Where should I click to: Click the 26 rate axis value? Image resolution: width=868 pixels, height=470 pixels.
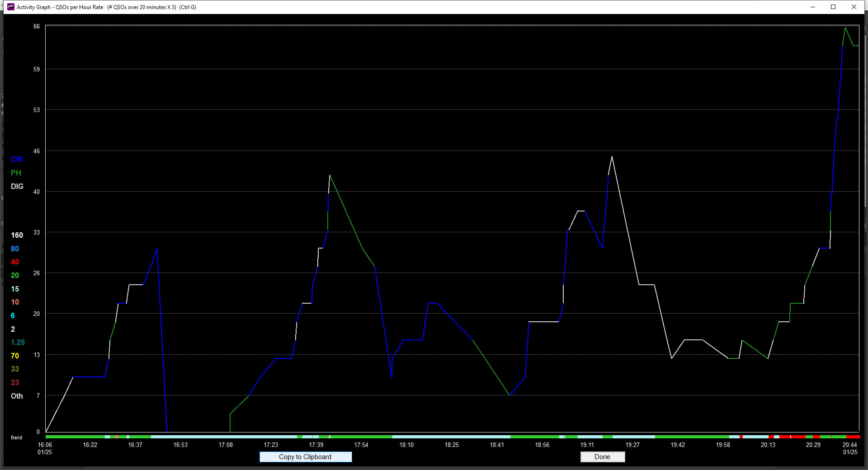click(37, 273)
